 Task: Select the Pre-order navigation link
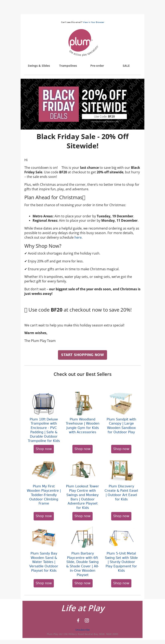point(97,66)
